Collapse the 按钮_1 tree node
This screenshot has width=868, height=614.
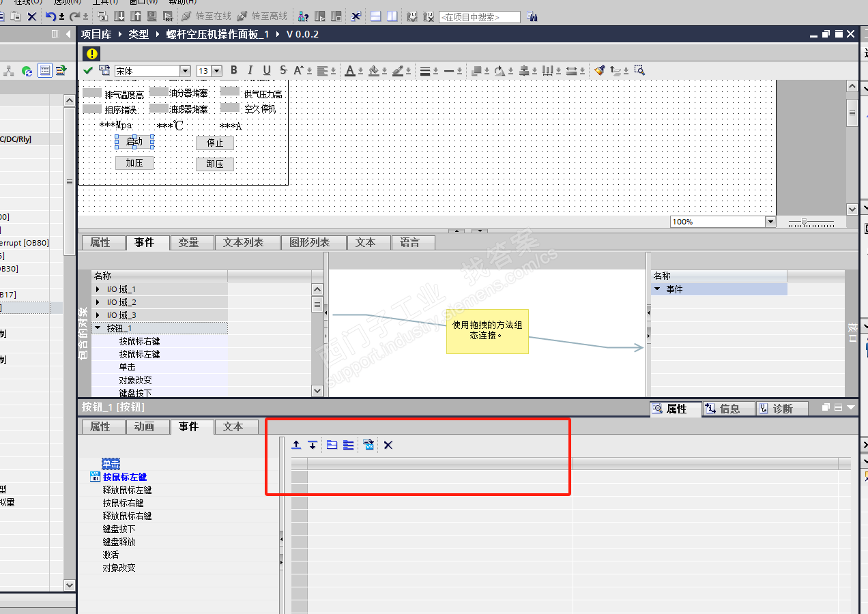98,328
